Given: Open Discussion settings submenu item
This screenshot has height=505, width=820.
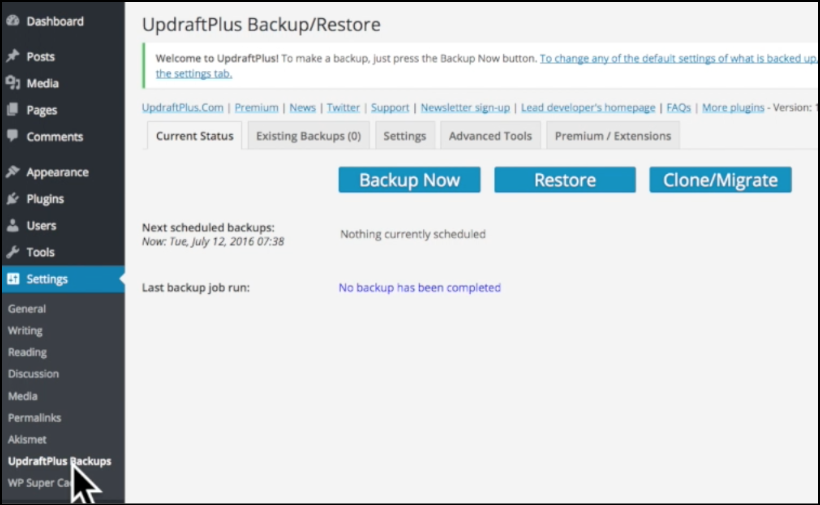Looking at the screenshot, I should [33, 374].
